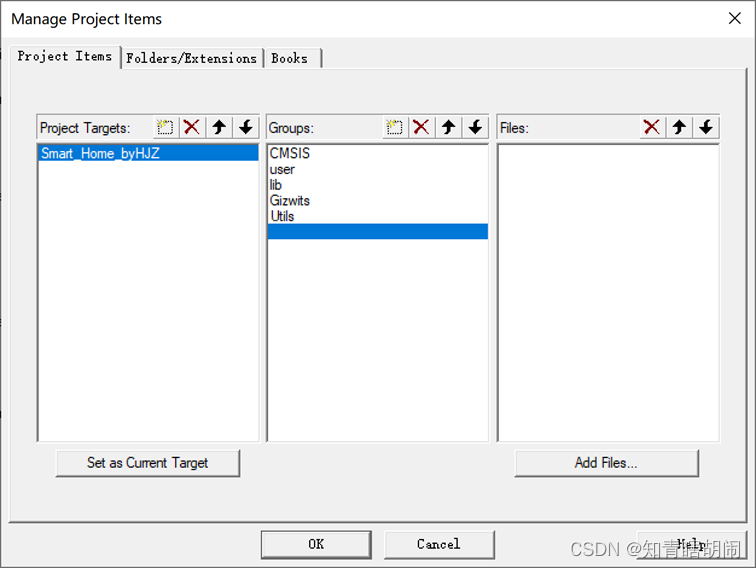The width and height of the screenshot is (756, 568).
Task: Select the Gizwits group
Action: point(378,201)
